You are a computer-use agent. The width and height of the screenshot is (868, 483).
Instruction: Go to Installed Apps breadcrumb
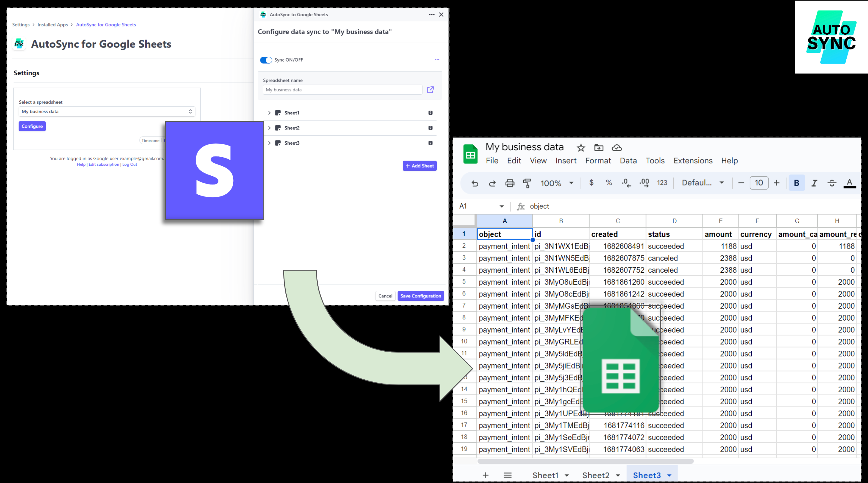52,25
